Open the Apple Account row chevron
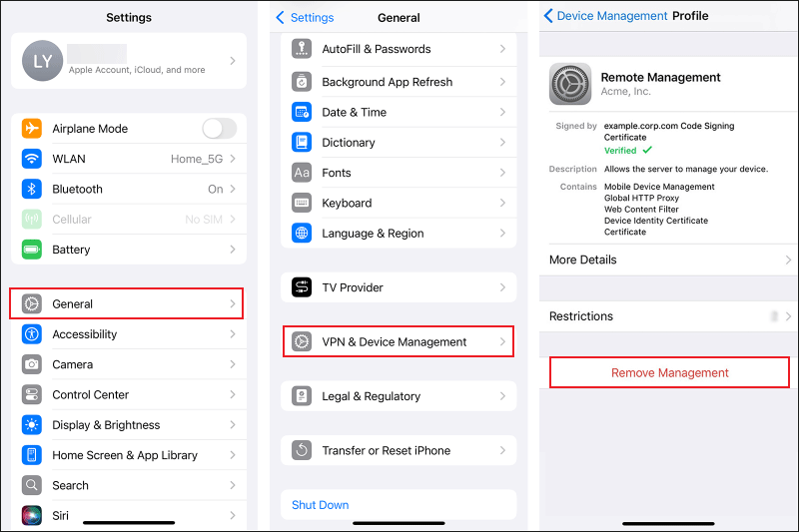 pyautogui.click(x=233, y=61)
